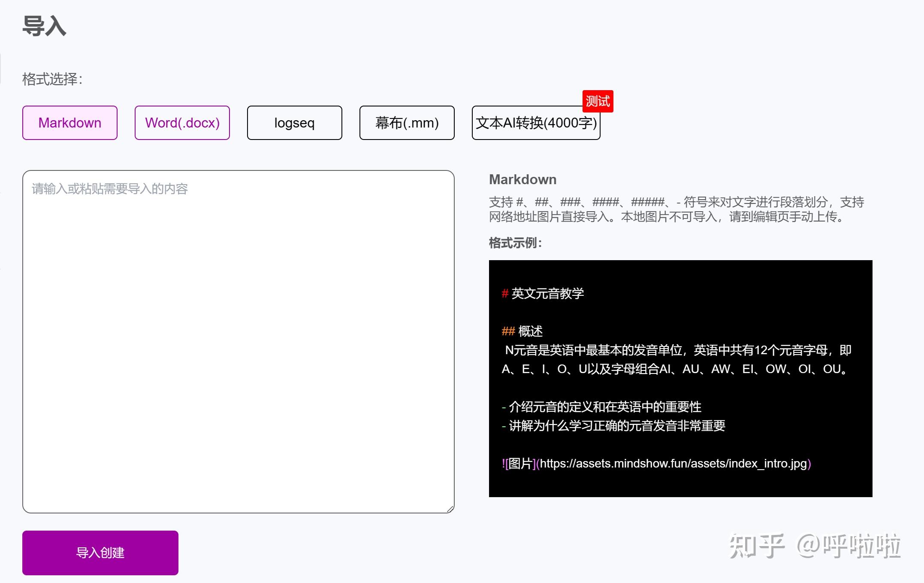Viewport: 924px width, 583px height.
Task: Click the '支持 #、##、###' description text
Action: [x=676, y=202]
